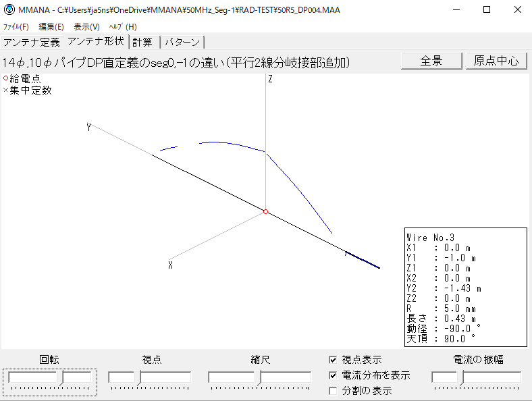This screenshot has width=532, height=401.
Task: Switch to the 計算 tab
Action: tap(142, 42)
